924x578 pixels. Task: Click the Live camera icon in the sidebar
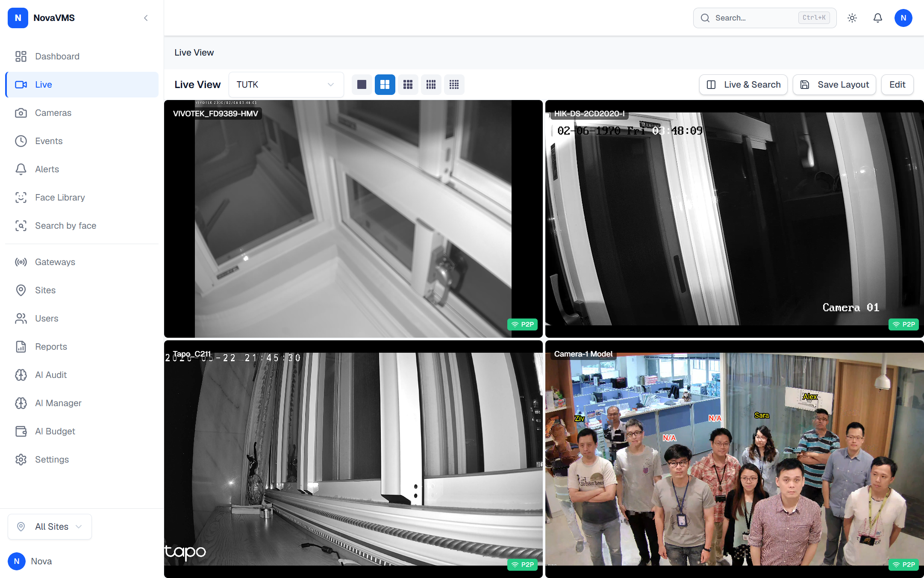(x=21, y=85)
